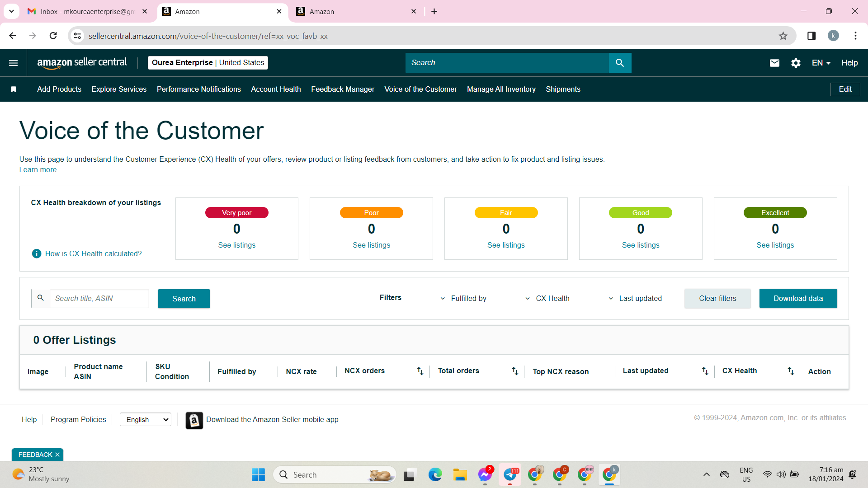Screen dimensions: 868x488
Task: Expand the CX Health filter dropdown
Action: (x=547, y=298)
